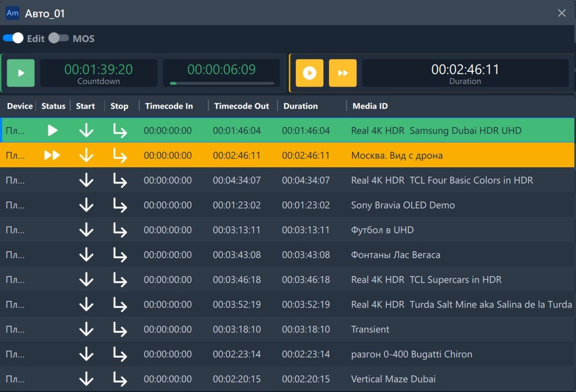Select 'Real 4K HDR TCL Supercars in HDR'

(426, 280)
